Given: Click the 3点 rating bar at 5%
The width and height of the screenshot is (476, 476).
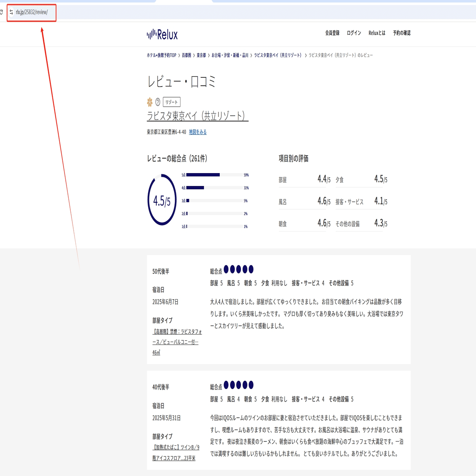Looking at the screenshot, I should (x=215, y=201).
